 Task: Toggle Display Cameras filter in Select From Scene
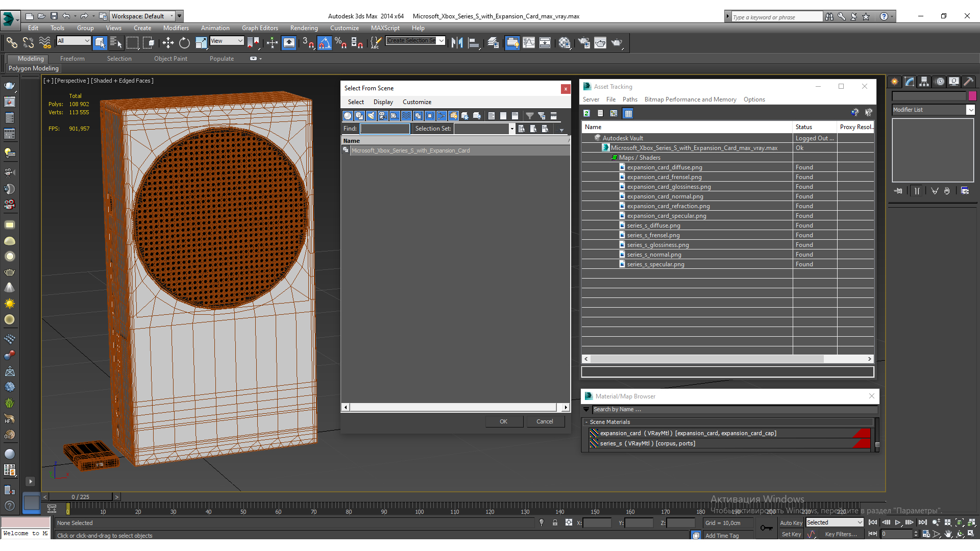[x=383, y=116]
